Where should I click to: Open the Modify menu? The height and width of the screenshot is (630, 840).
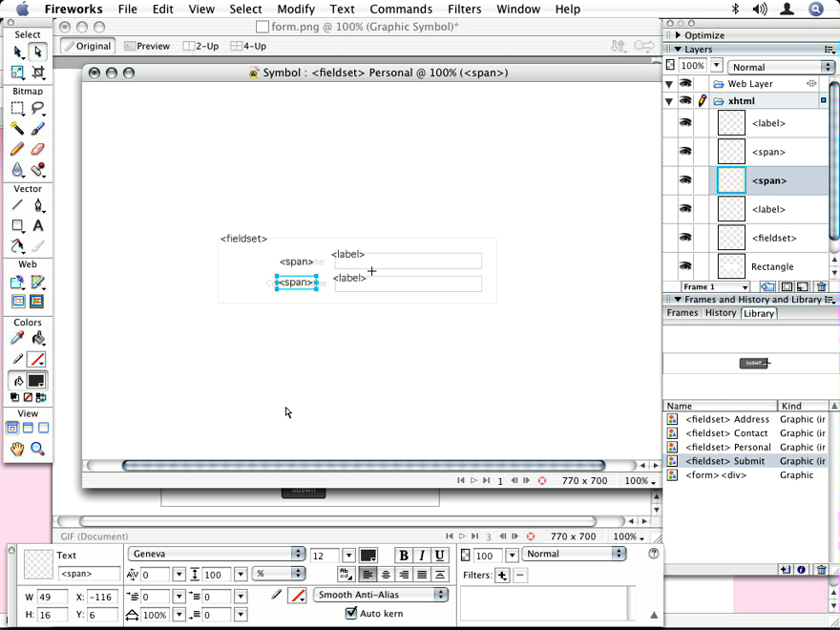click(x=296, y=10)
